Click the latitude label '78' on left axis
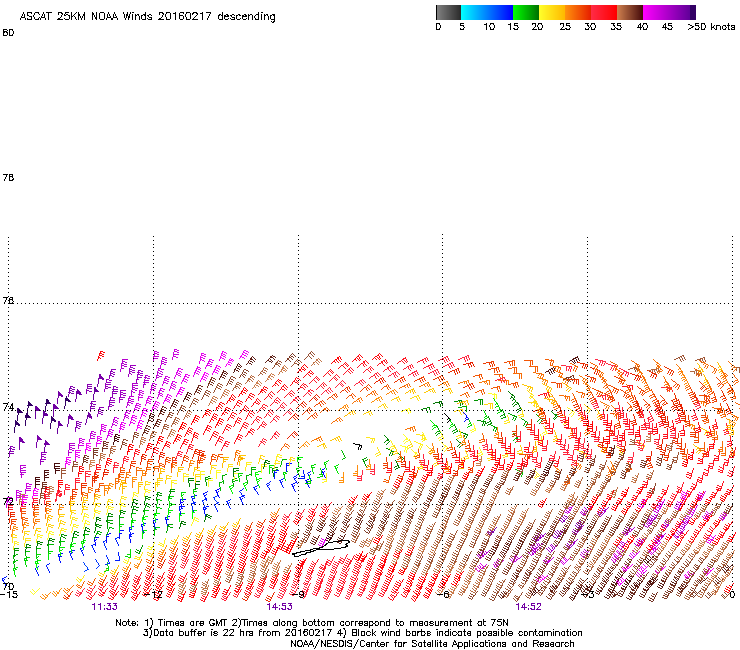The width and height of the screenshot is (740, 650). [8, 177]
